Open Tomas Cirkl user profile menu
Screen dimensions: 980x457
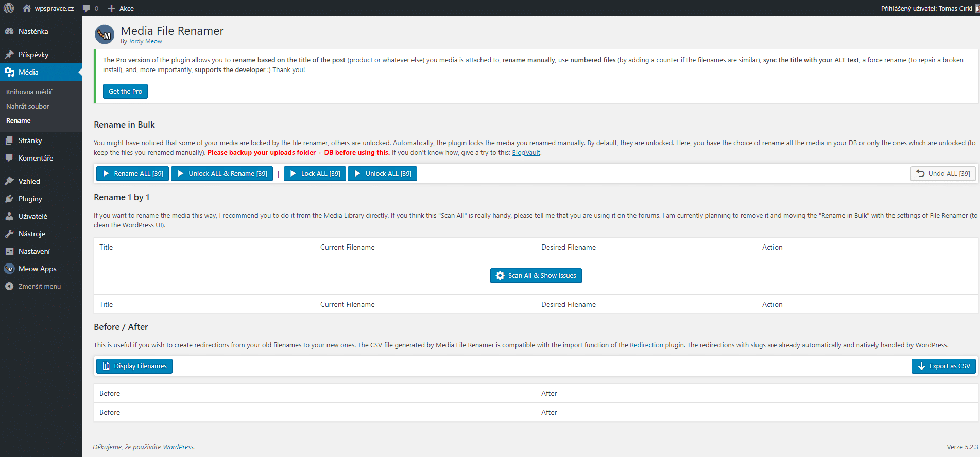929,8
